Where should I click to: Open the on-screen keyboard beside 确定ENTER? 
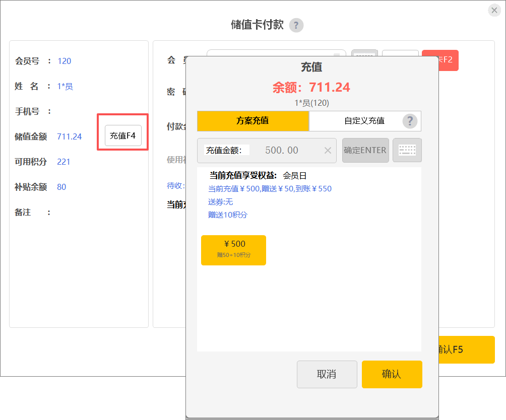coord(407,150)
